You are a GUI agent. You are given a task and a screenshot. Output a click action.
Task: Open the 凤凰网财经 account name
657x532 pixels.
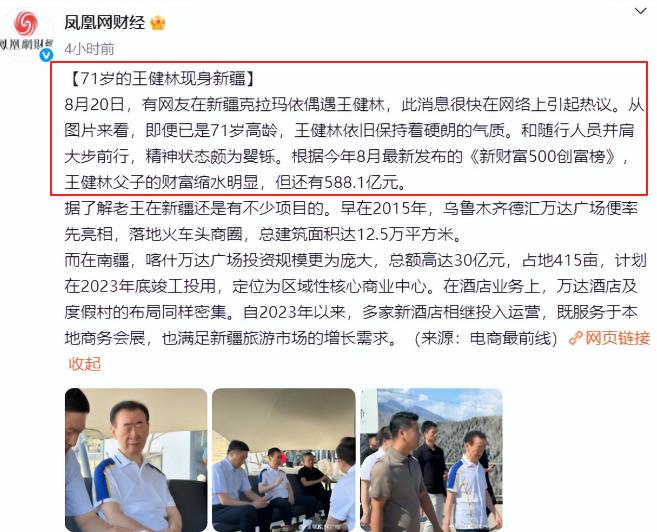[104, 23]
